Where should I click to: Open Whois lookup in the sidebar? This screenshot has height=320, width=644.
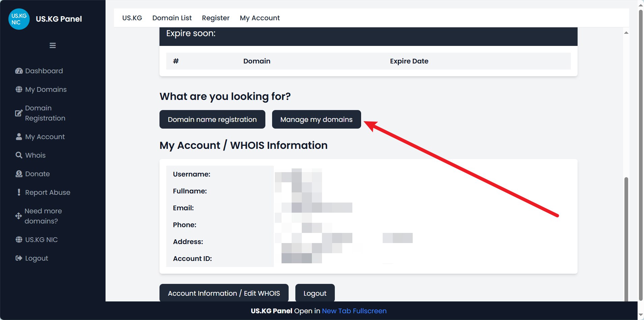coord(35,155)
